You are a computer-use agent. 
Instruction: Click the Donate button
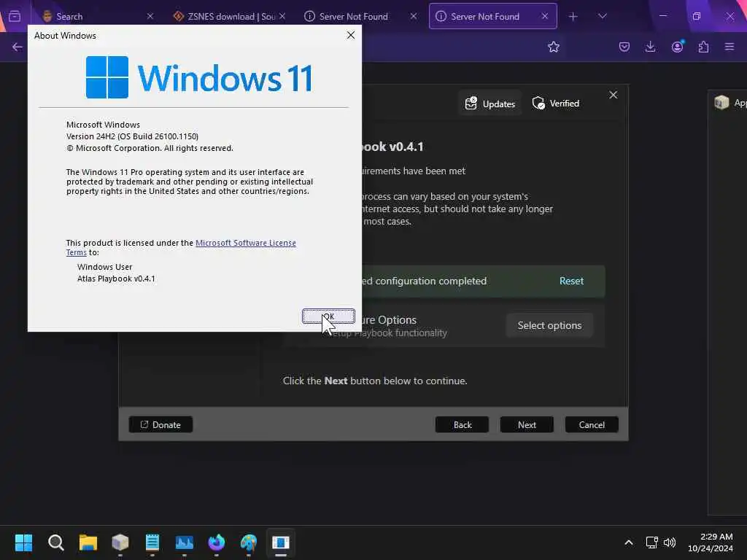(x=160, y=425)
